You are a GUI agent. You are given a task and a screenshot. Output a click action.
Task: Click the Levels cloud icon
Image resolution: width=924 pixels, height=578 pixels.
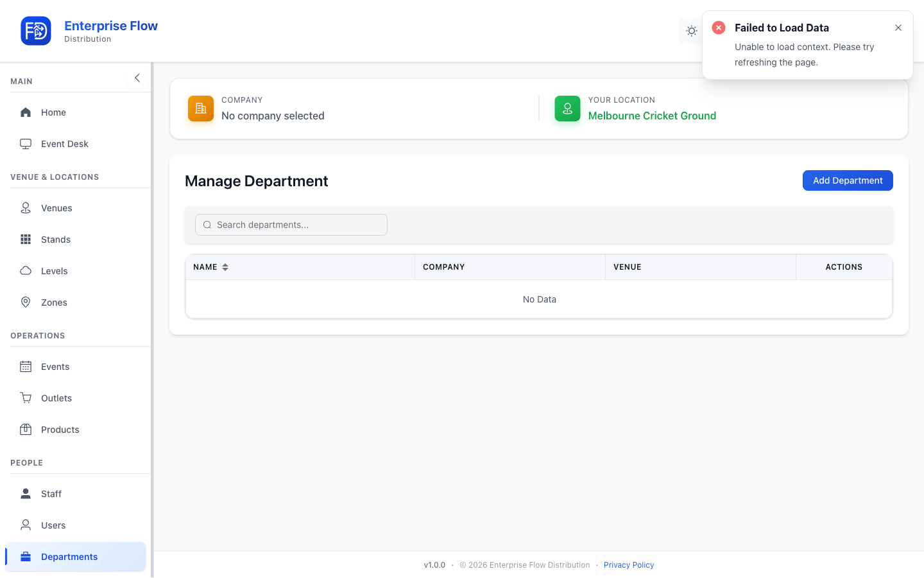[x=26, y=271]
